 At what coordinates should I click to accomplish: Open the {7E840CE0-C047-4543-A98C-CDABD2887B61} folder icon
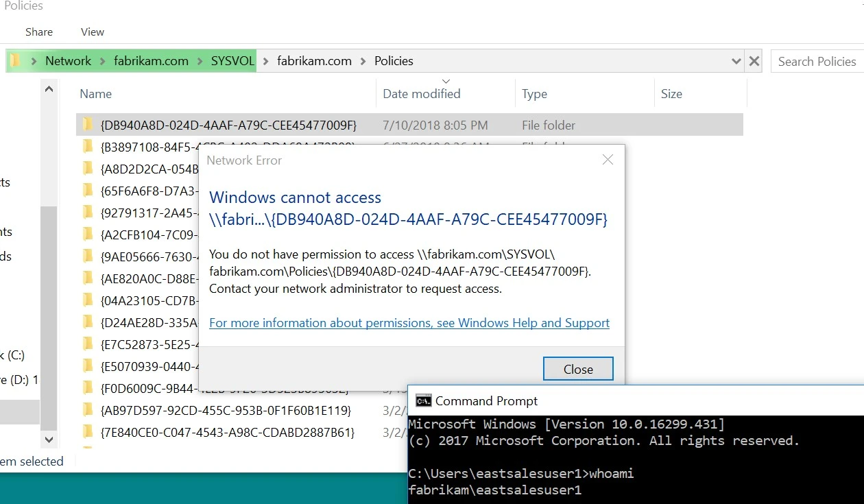[86, 432]
